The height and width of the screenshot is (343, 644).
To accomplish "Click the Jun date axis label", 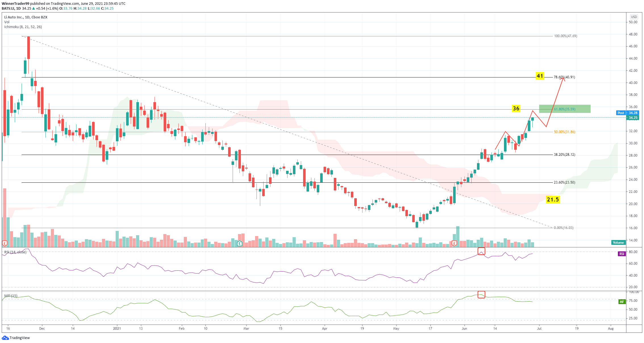I will [464, 329].
